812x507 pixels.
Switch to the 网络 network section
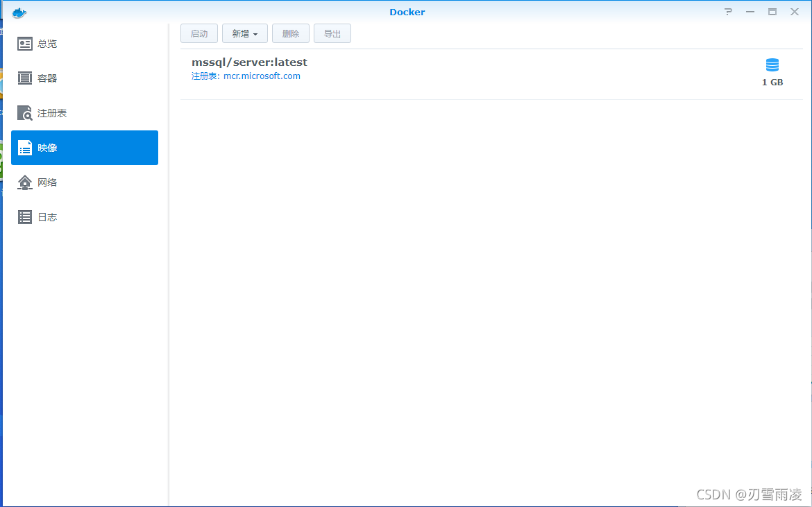pyautogui.click(x=85, y=182)
